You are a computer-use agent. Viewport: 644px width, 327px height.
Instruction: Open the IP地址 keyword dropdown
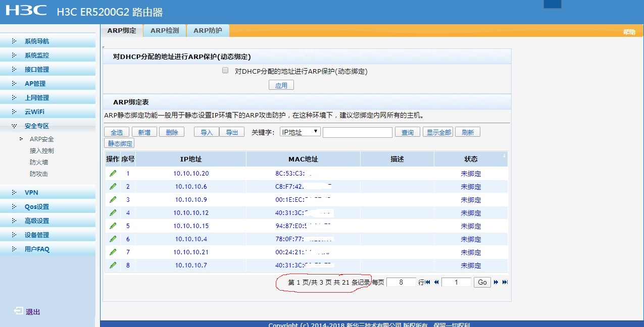[300, 132]
